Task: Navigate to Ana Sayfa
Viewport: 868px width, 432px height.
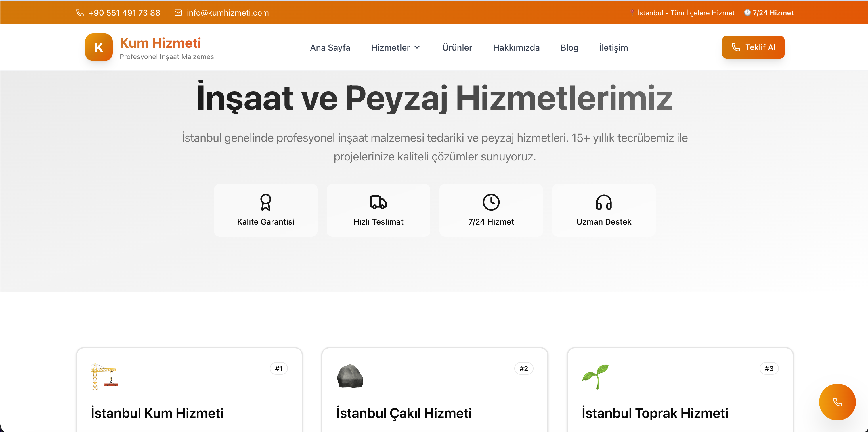Action: click(x=330, y=47)
